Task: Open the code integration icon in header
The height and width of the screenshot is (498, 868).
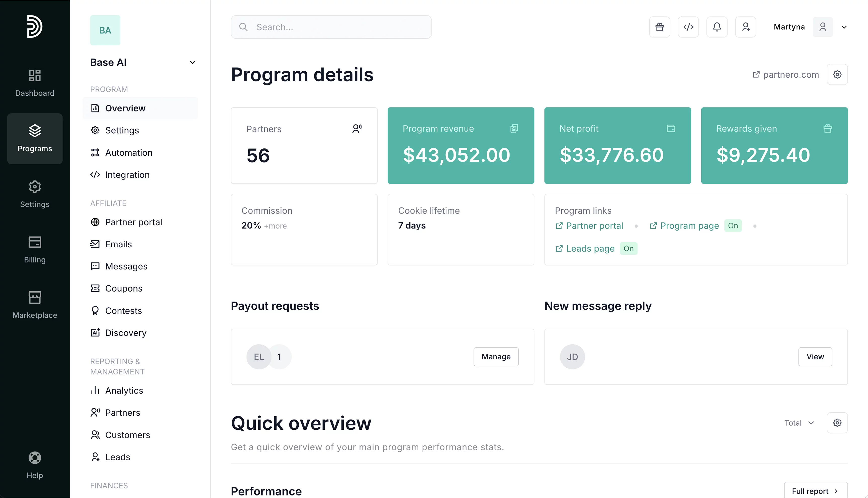Action: pyautogui.click(x=688, y=27)
